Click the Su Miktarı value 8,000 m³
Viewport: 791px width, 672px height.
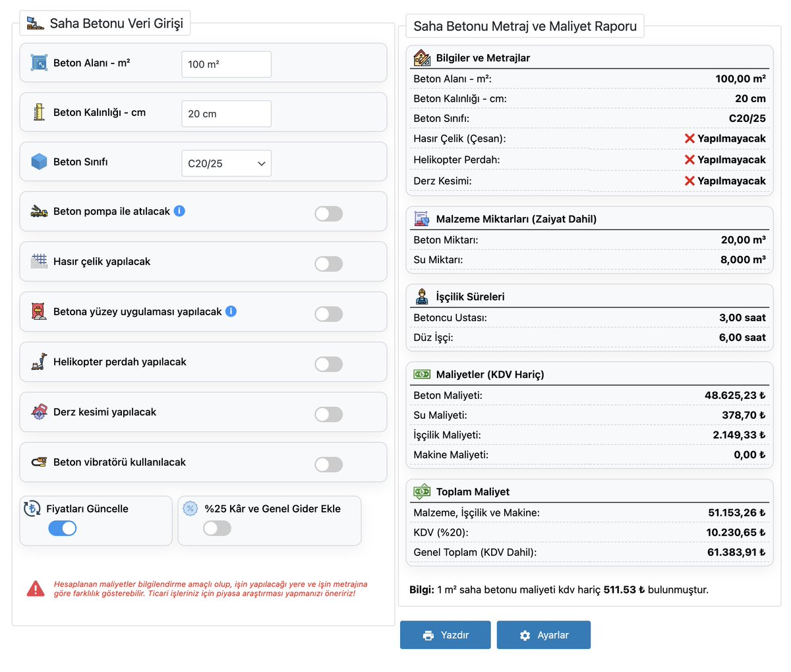tap(744, 259)
